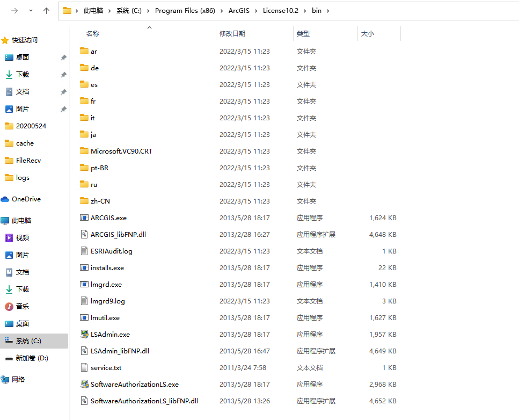
Task: Select the service.txt text file icon
Action: (x=84, y=367)
